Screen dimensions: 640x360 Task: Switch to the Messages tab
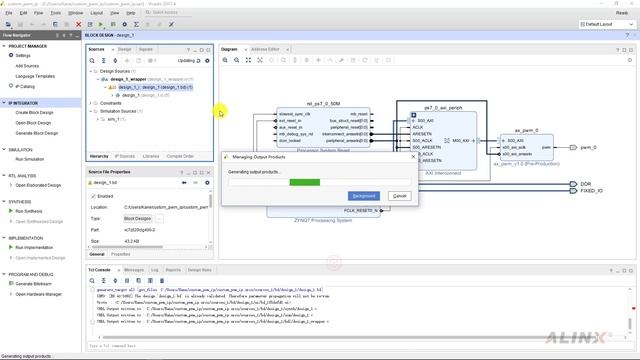coord(134,270)
